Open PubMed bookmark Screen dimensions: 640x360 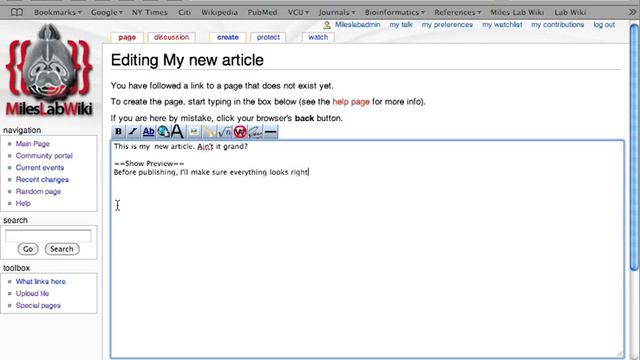coord(262,12)
